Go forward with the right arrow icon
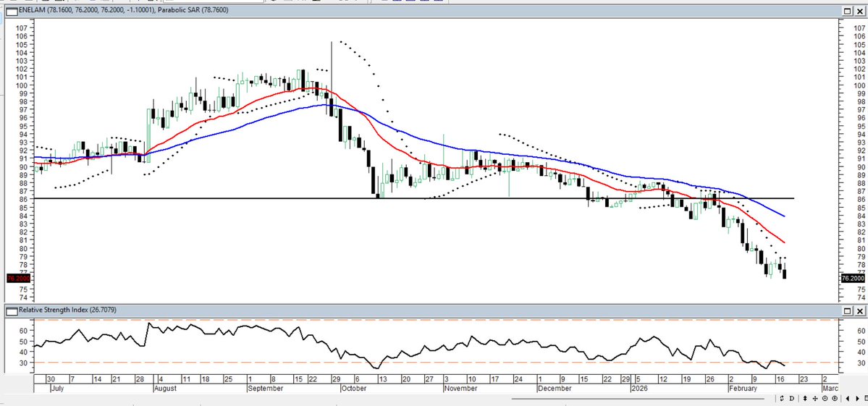 857,398
